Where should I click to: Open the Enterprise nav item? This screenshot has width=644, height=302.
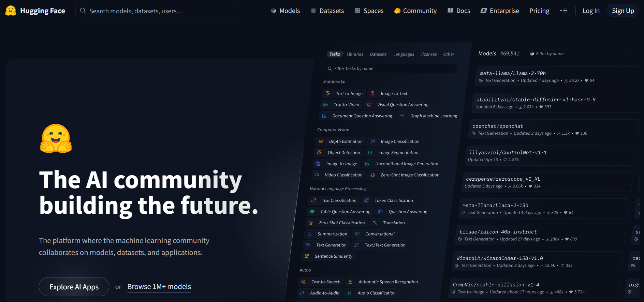(500, 11)
